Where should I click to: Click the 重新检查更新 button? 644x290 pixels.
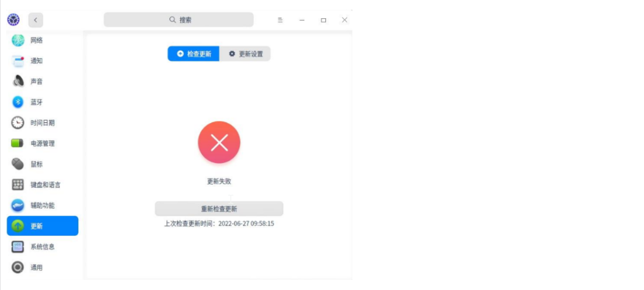[x=219, y=209]
